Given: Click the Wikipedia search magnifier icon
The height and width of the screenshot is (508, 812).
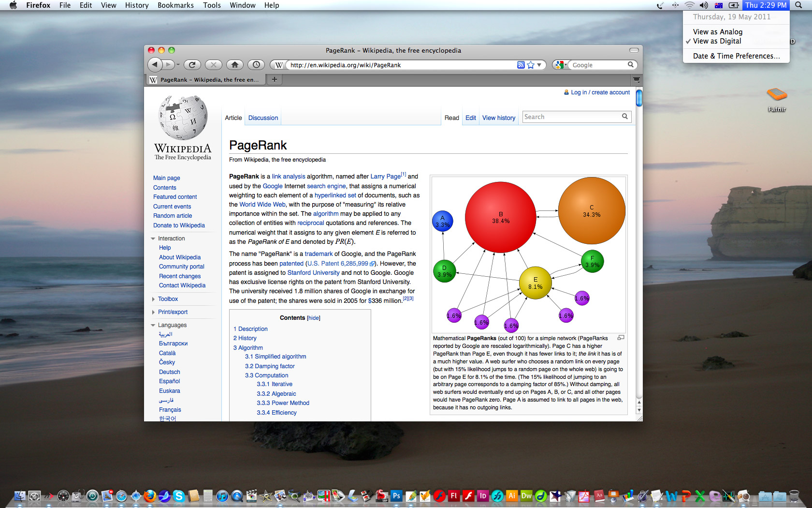Looking at the screenshot, I should (x=625, y=116).
